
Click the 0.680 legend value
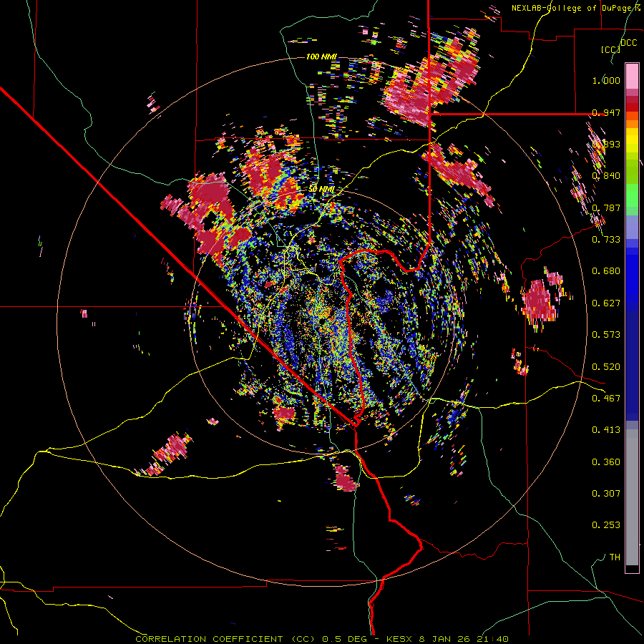pos(606,271)
